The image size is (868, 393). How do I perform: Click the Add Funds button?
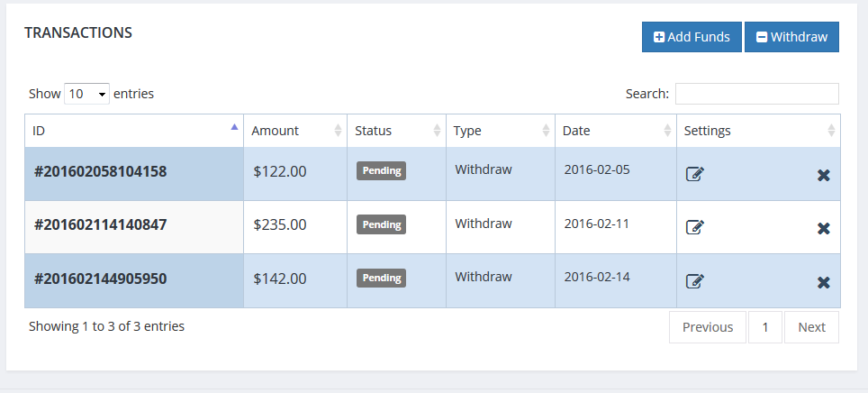click(692, 37)
